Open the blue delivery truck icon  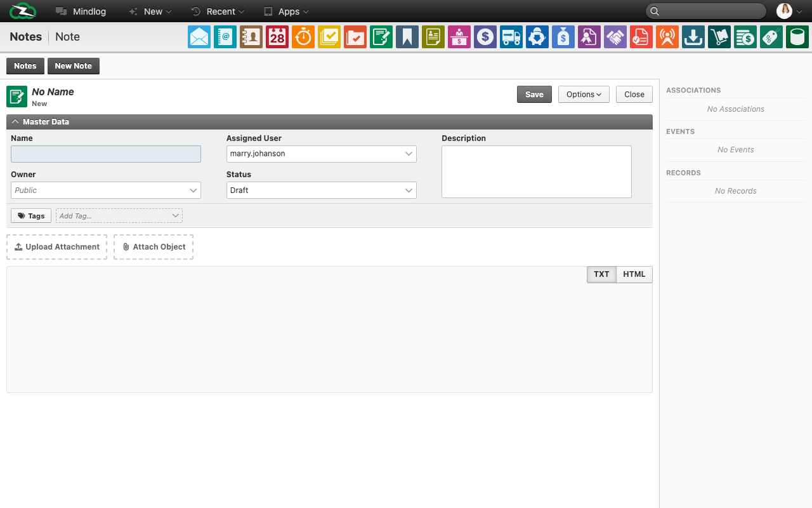coord(511,37)
